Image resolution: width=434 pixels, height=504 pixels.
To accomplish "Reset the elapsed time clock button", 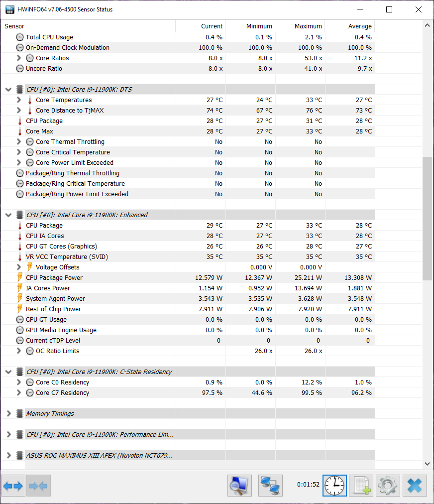I will click(x=334, y=486).
